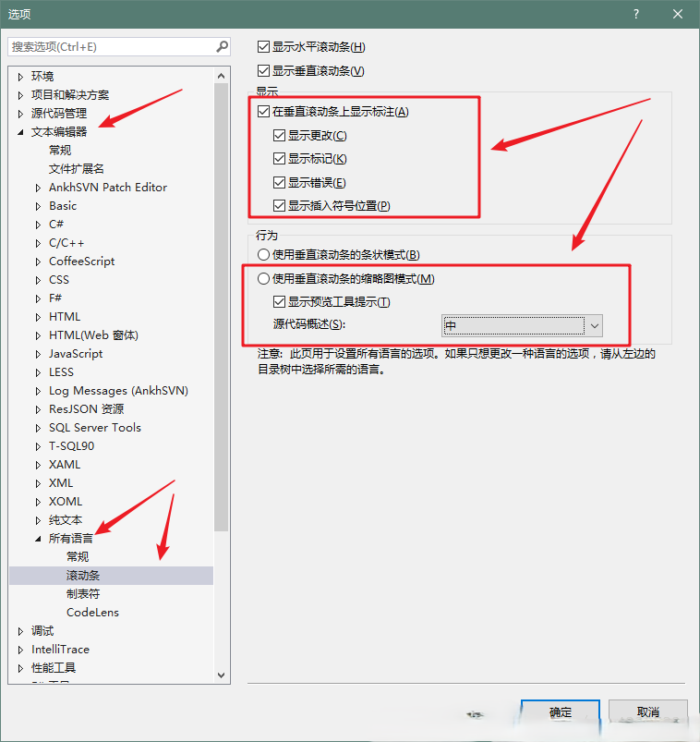Collapse the 所有语言 node
The image size is (700, 742).
click(38, 539)
